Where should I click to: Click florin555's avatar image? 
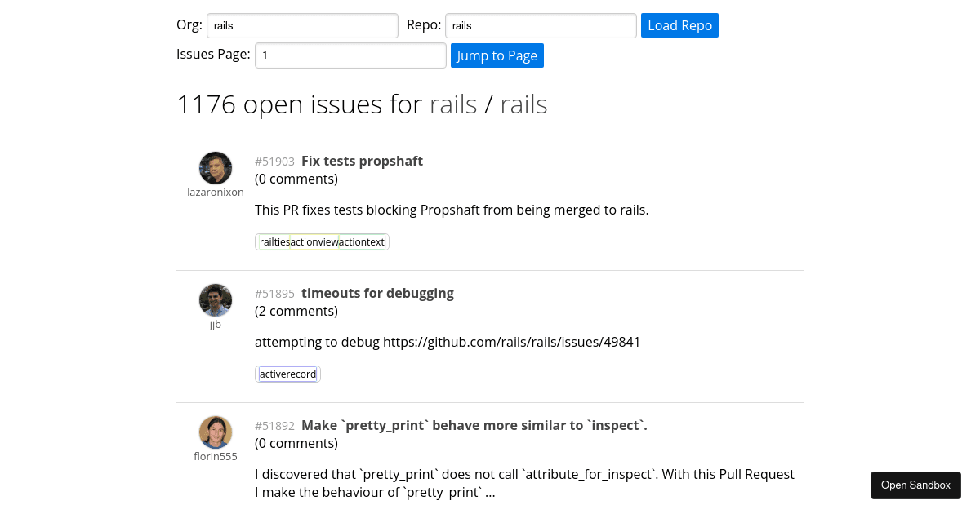pos(216,432)
